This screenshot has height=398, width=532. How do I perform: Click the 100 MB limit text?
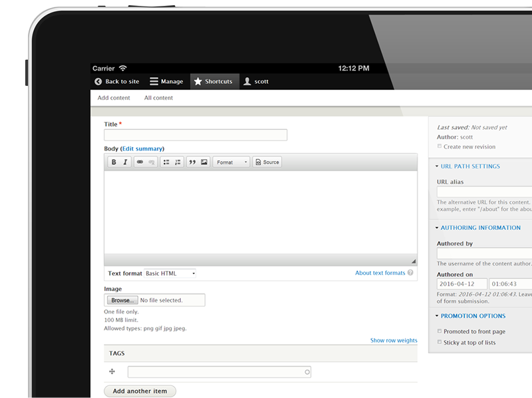point(121,320)
